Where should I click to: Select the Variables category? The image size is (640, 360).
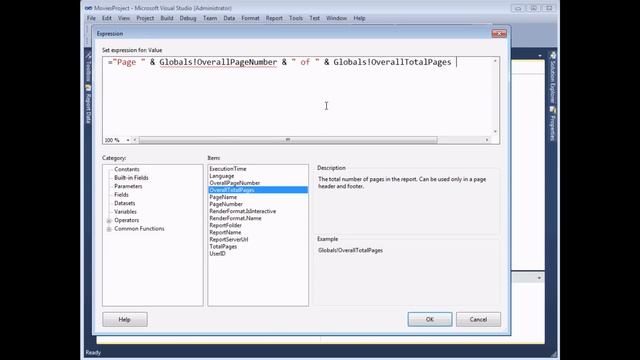[x=125, y=212]
